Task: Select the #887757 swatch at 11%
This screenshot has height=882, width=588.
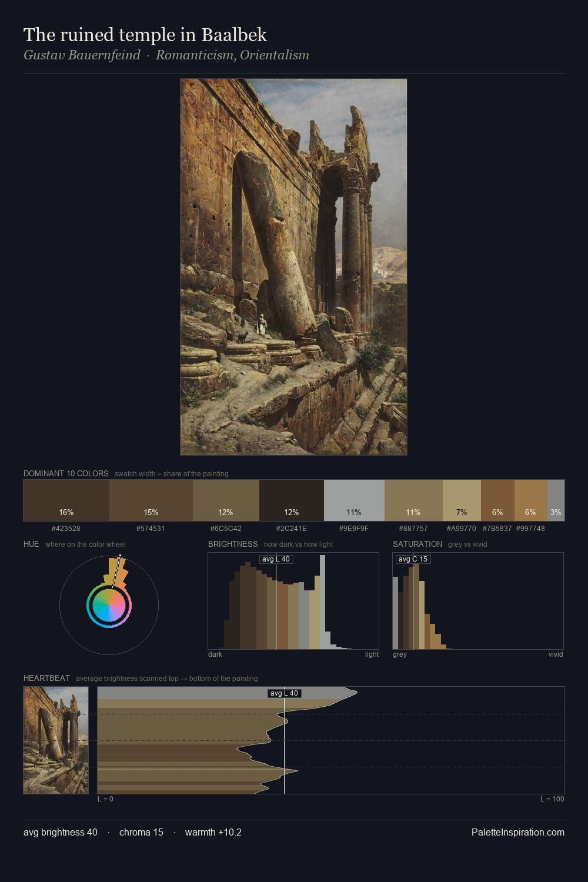Action: click(413, 500)
